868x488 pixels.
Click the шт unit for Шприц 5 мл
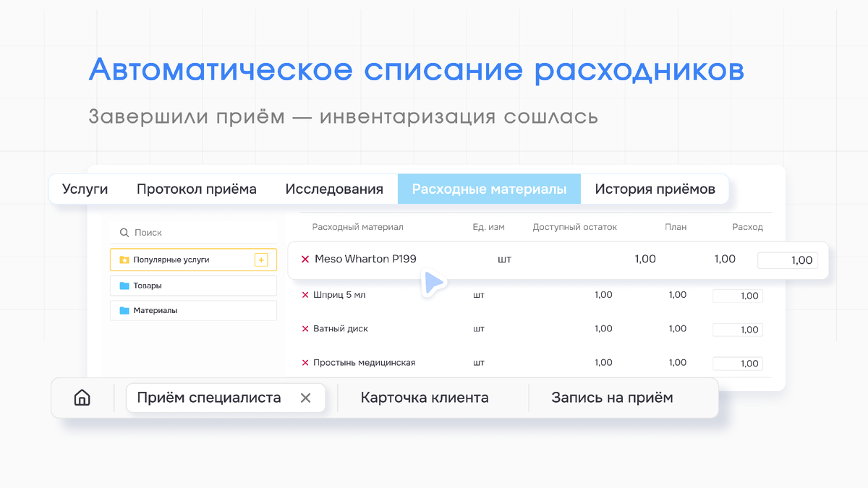pos(479,295)
